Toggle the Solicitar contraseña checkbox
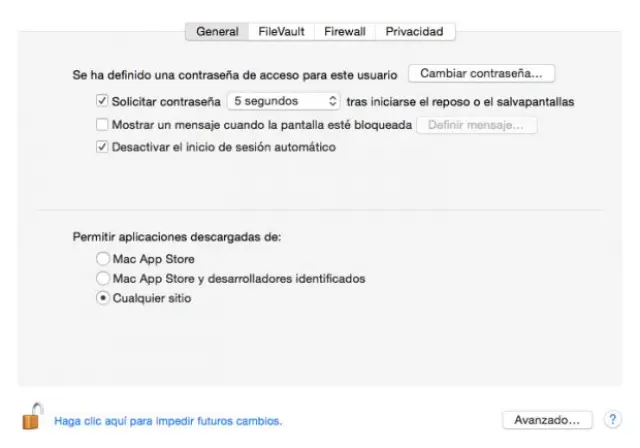This screenshot has height=448, width=640. tap(102, 101)
